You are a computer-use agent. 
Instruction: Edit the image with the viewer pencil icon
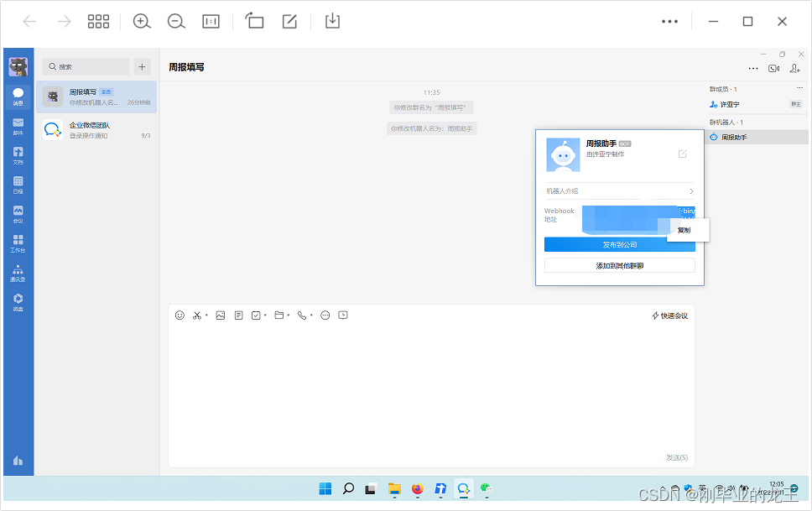tap(289, 21)
